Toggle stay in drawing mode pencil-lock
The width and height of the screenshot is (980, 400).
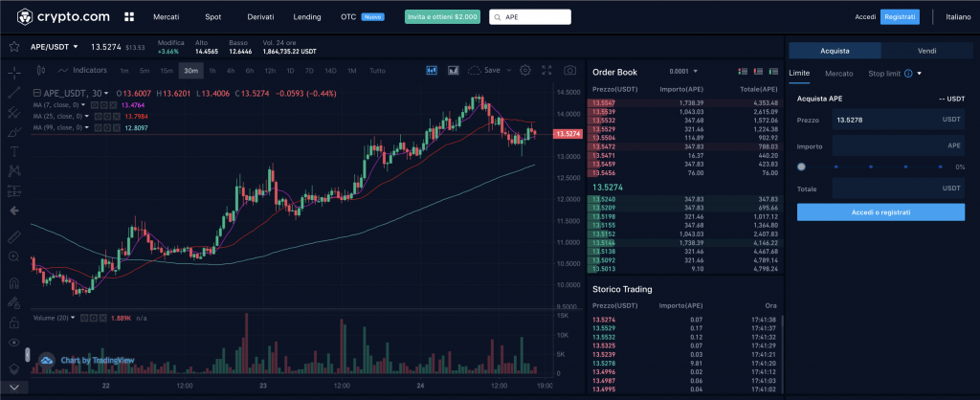pos(13,302)
